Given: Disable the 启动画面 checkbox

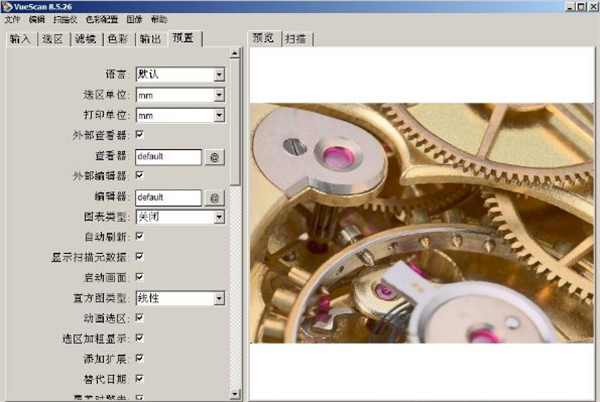Looking at the screenshot, I should [x=139, y=277].
